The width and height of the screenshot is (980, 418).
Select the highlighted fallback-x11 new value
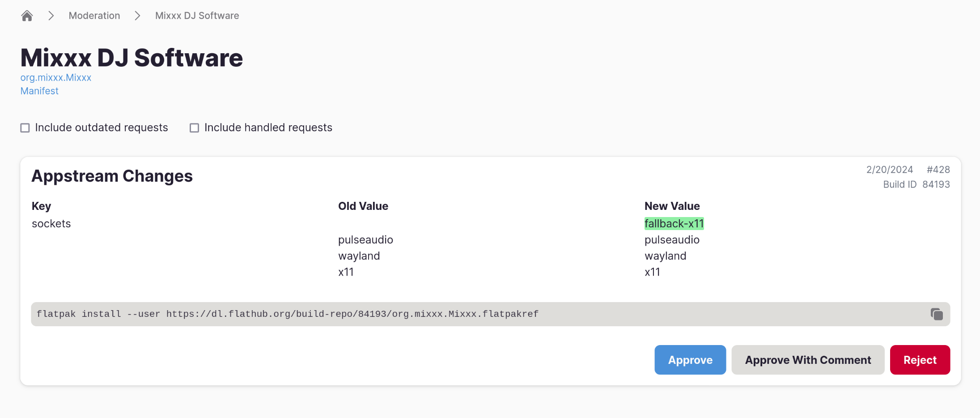point(674,223)
